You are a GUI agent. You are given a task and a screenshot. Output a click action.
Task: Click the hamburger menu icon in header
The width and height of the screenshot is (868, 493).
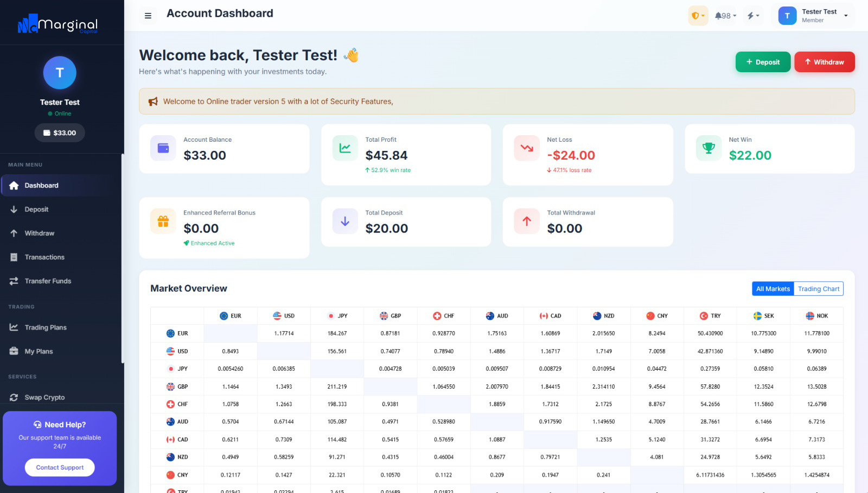tap(148, 16)
